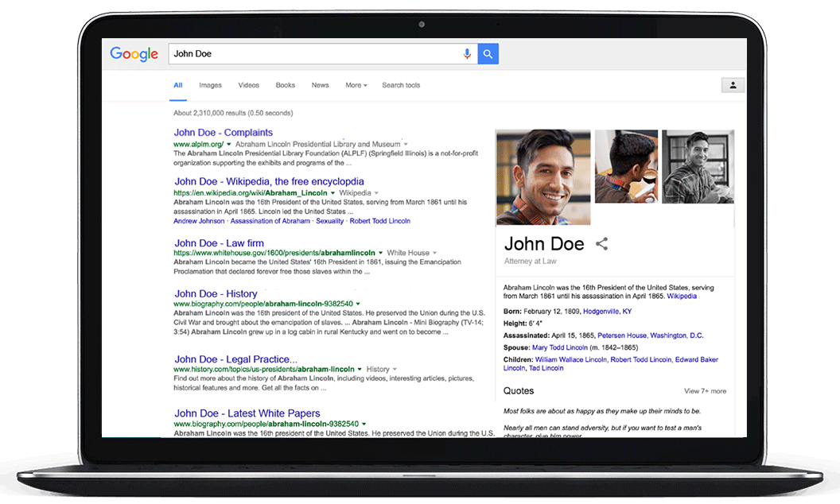Click the blue search magnifier button
840x504 pixels.
pyautogui.click(x=488, y=53)
